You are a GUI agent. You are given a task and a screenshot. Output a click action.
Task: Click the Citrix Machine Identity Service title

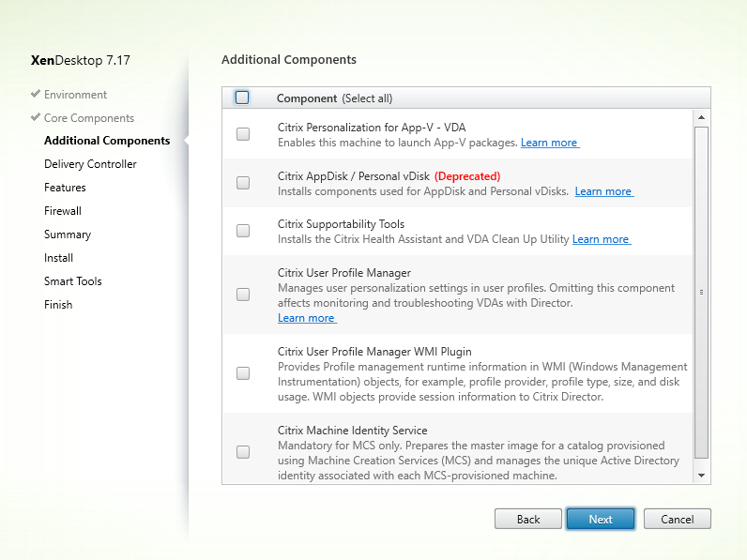pyautogui.click(x=353, y=431)
